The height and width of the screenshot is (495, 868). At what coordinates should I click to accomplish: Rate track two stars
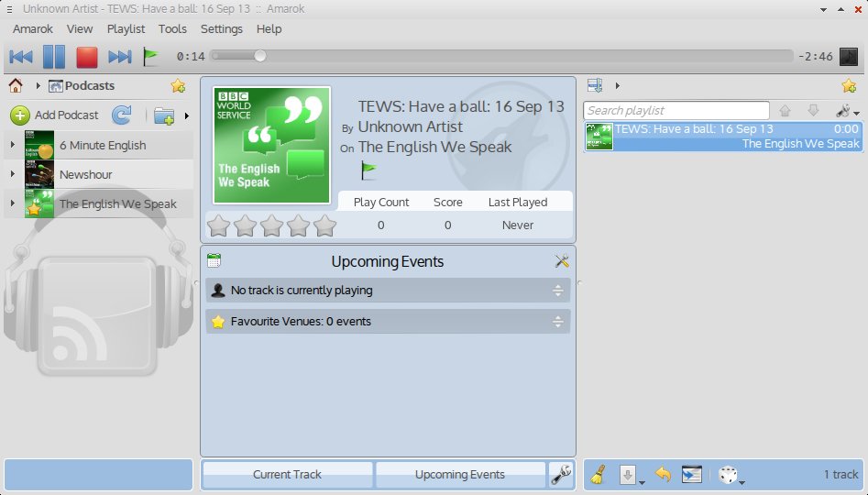(245, 225)
